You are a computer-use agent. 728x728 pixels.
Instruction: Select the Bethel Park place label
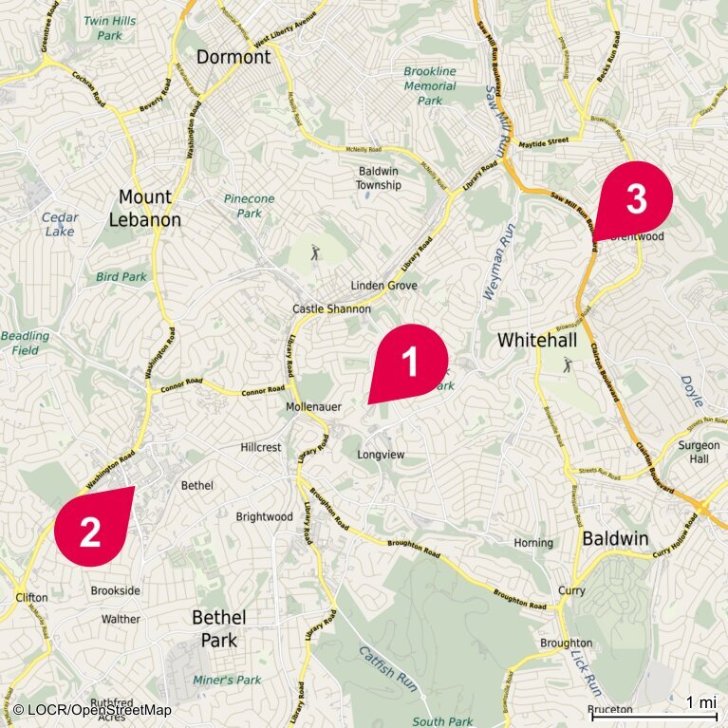(219, 629)
